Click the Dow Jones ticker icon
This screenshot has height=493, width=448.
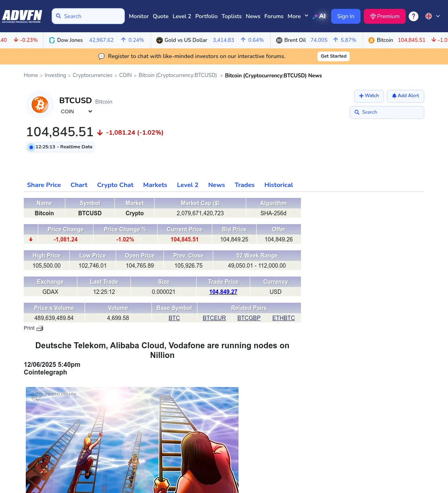point(52,40)
